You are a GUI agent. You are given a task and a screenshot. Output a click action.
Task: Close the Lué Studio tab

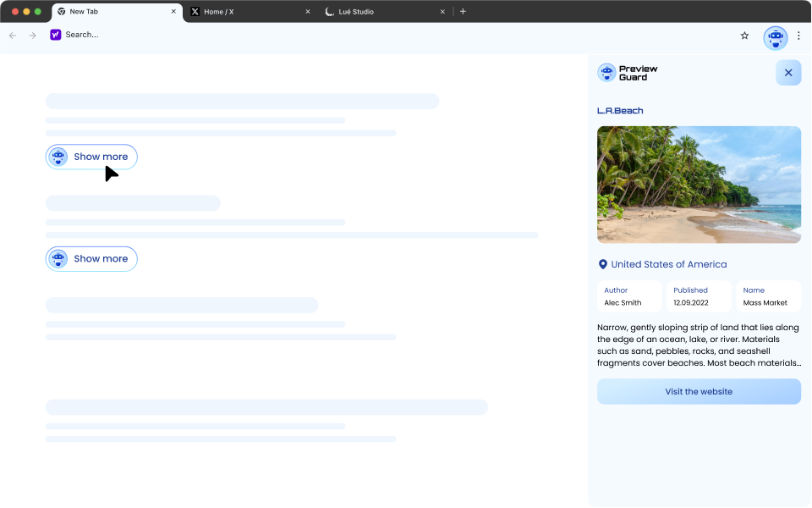pos(442,12)
